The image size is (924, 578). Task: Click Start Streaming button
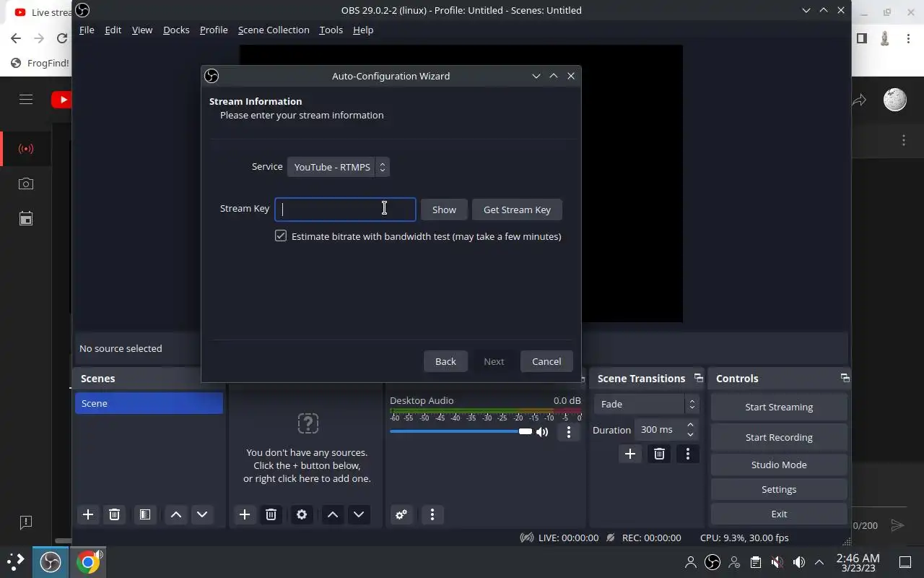[x=779, y=407]
